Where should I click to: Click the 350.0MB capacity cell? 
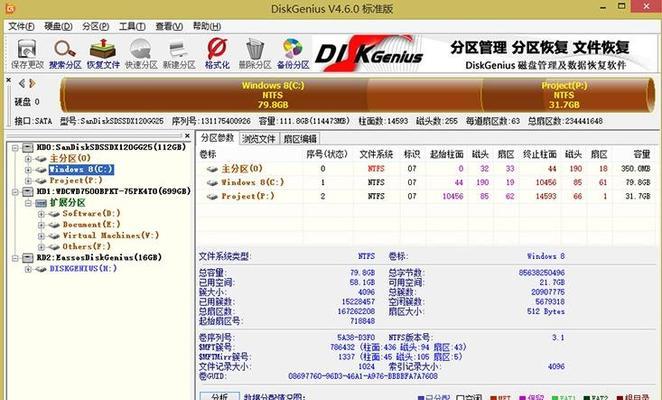click(x=635, y=169)
